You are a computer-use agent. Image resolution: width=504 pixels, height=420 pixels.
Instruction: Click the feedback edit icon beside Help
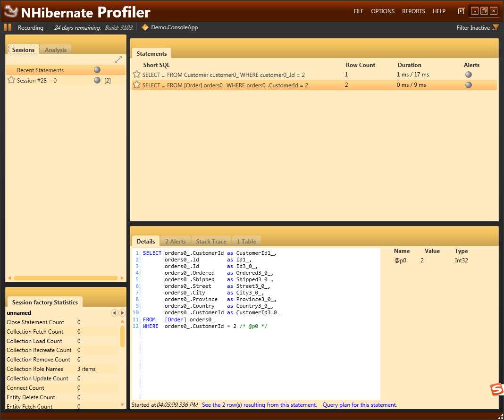pos(461,11)
